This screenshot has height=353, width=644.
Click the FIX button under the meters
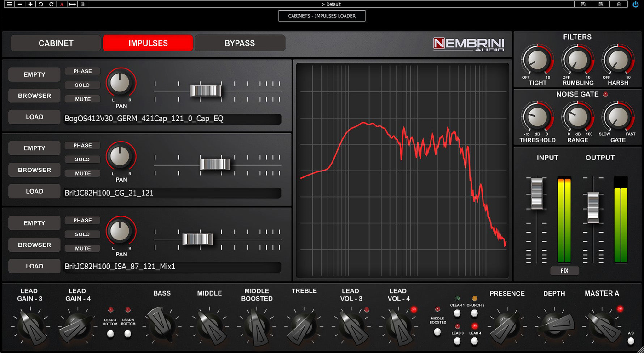(x=564, y=271)
